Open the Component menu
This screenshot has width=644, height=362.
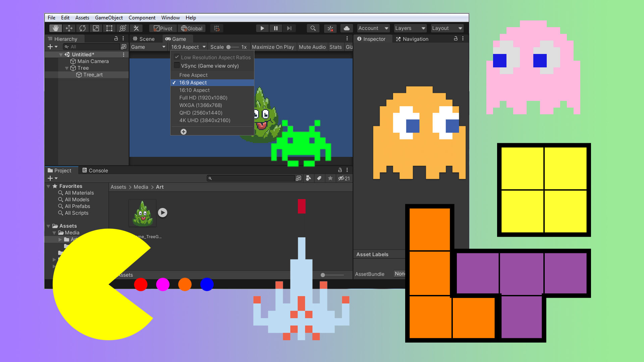pos(142,18)
